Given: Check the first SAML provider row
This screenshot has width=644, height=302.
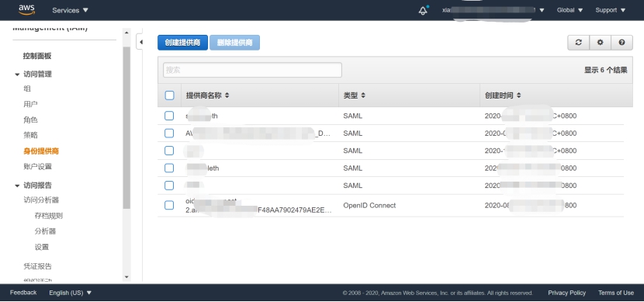Looking at the screenshot, I should (169, 116).
